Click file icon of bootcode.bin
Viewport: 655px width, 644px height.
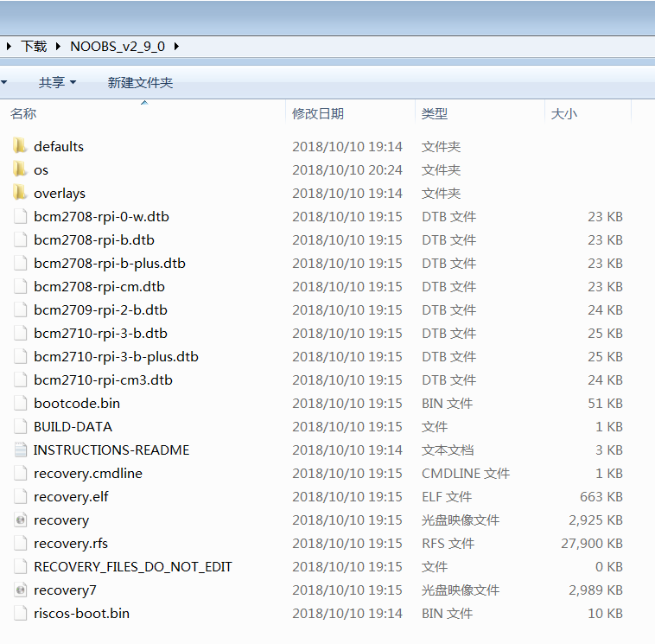tap(20, 404)
